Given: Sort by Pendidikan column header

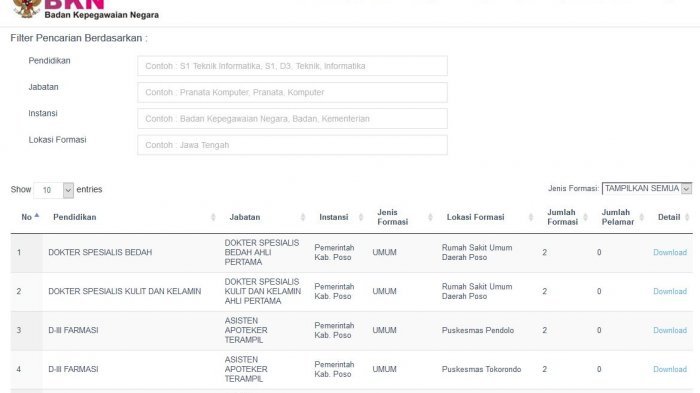Looking at the screenshot, I should click(x=133, y=217).
